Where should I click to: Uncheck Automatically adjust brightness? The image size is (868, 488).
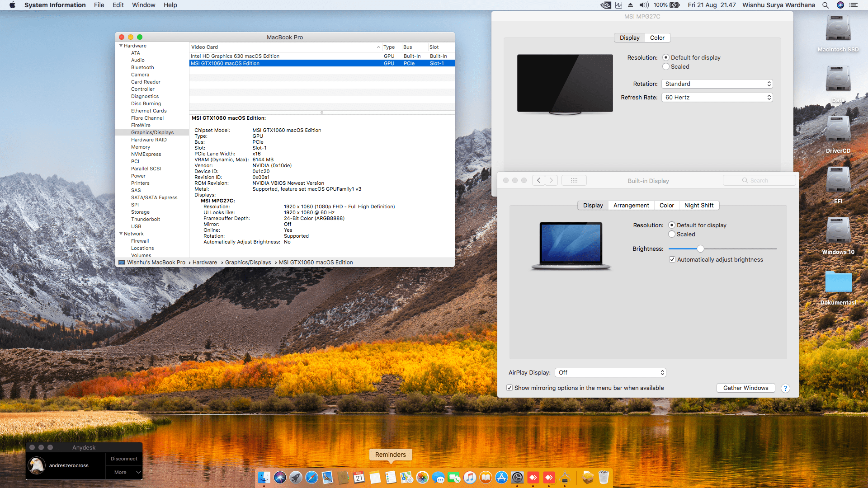point(672,259)
